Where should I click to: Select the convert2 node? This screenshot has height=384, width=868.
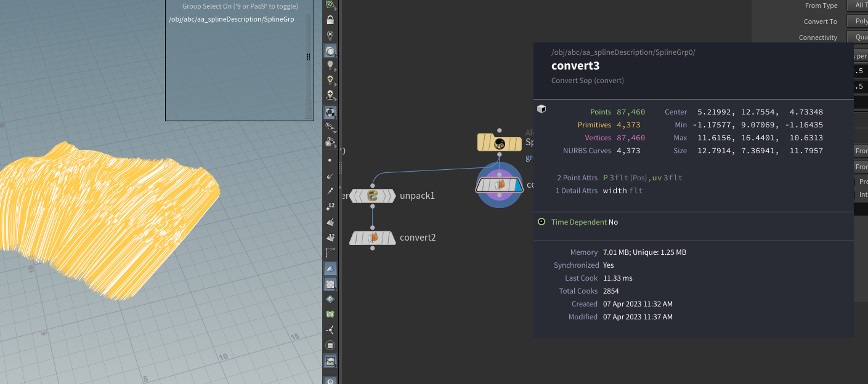pyautogui.click(x=372, y=238)
